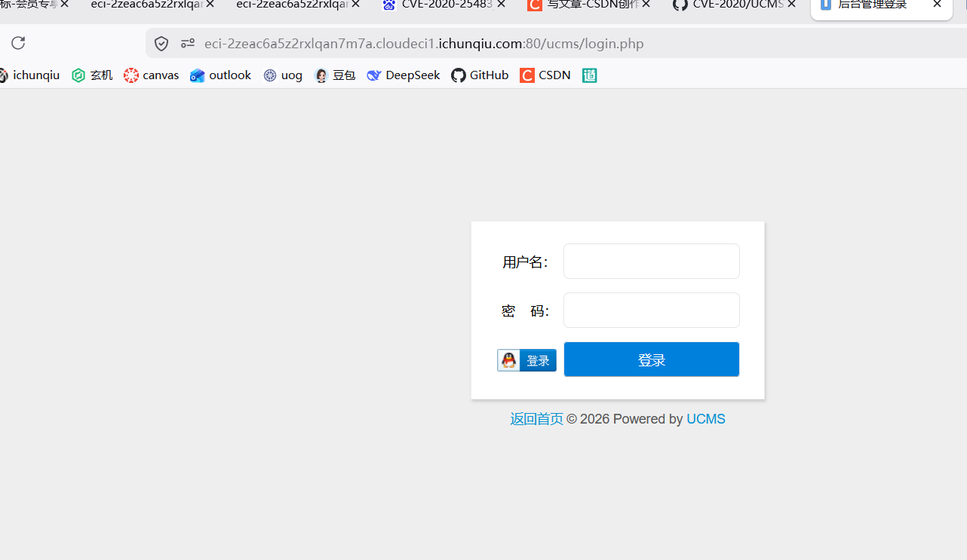Switch to the 写文章-CSDN创作 tab
This screenshot has width=967, height=560.
pyautogui.click(x=582, y=4)
